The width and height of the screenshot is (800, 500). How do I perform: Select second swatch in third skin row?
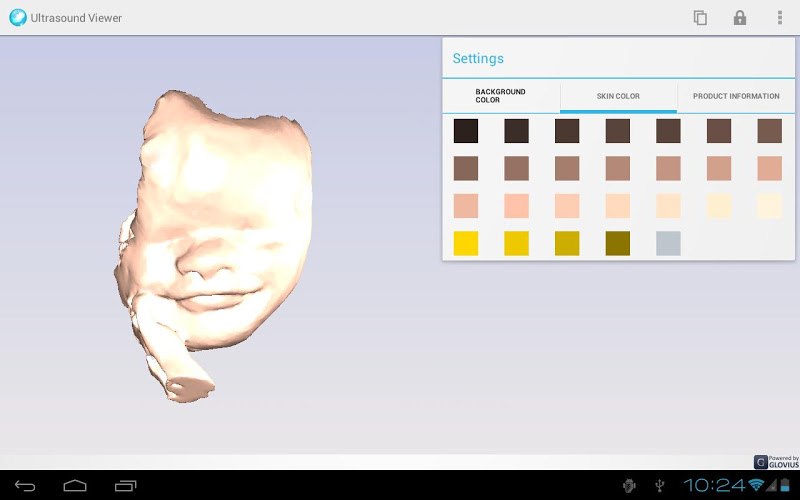[x=516, y=206]
